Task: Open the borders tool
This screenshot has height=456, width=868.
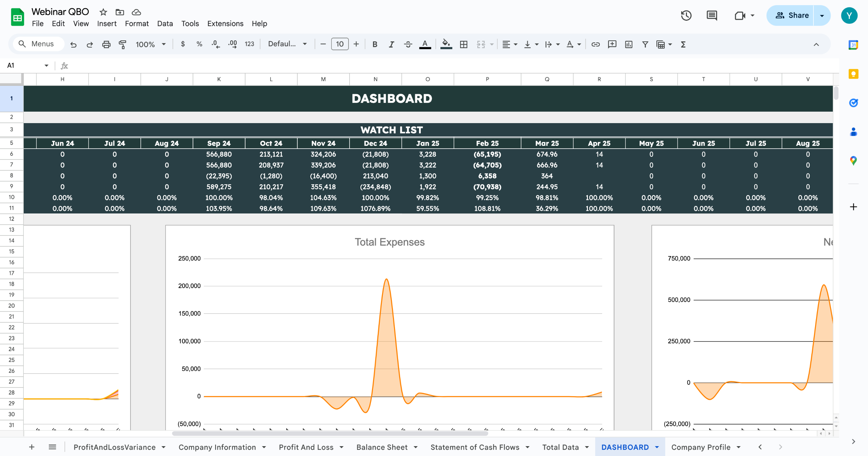Action: click(x=463, y=44)
